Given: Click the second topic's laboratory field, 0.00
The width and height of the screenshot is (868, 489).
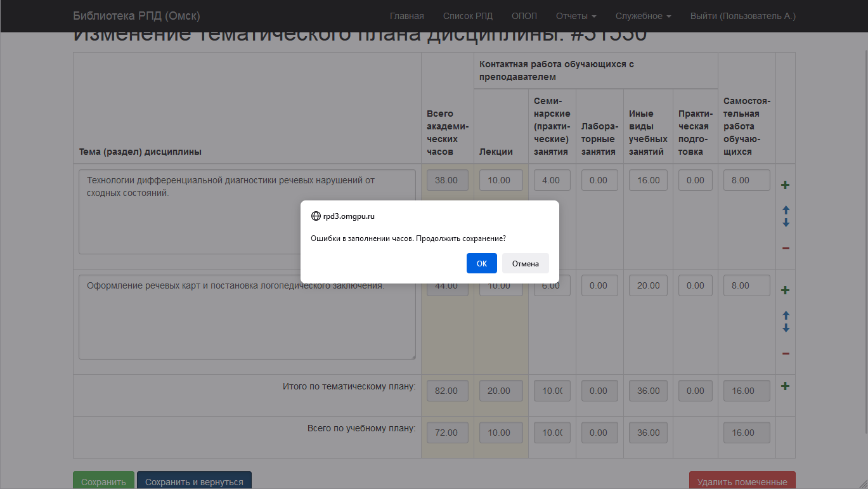Looking at the screenshot, I should [x=599, y=285].
